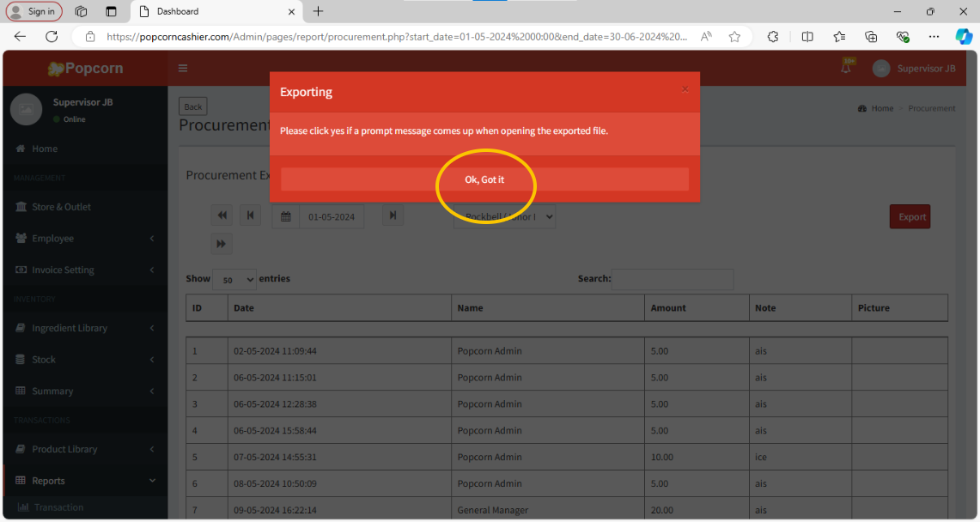980x522 pixels.
Task: Click the browser back arrow
Action: (x=20, y=36)
